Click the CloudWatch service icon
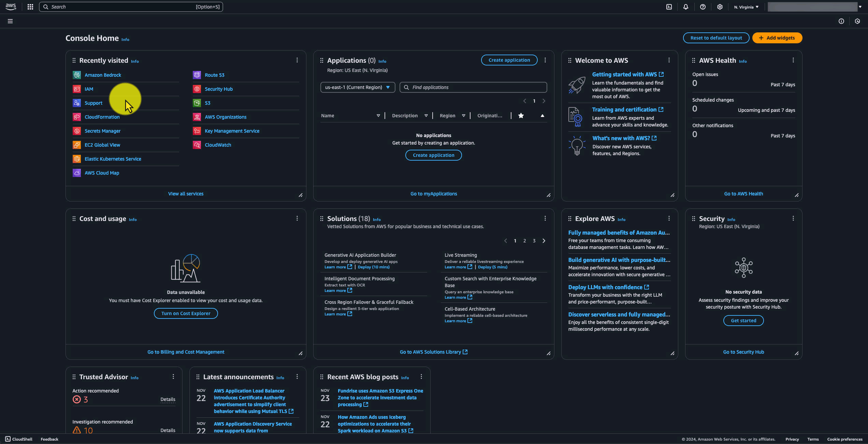The height and width of the screenshot is (444, 868). click(x=197, y=145)
